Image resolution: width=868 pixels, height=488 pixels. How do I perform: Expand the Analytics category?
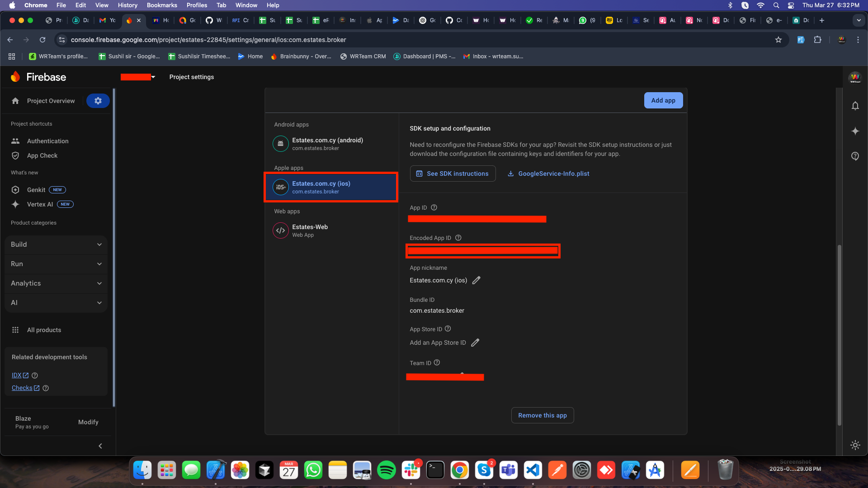tap(56, 283)
